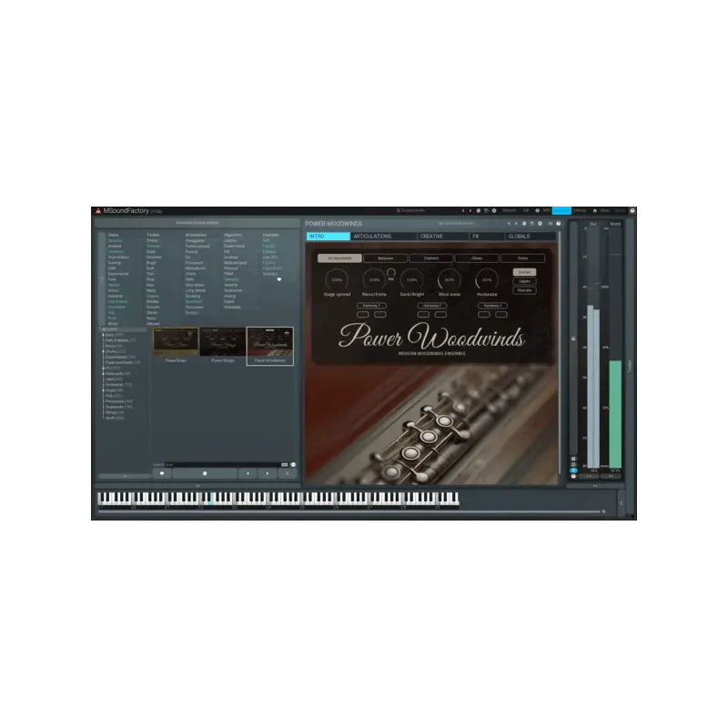Click Low CPU tag in Features column

pos(270,258)
